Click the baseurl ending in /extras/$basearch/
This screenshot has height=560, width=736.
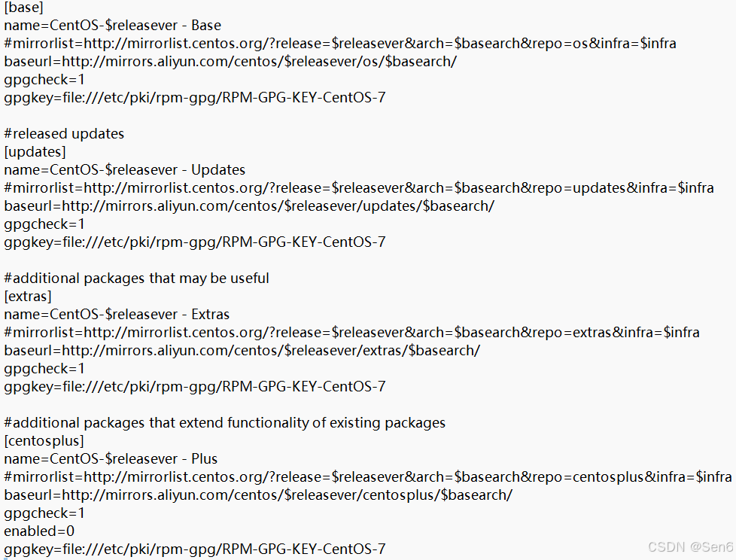(242, 351)
